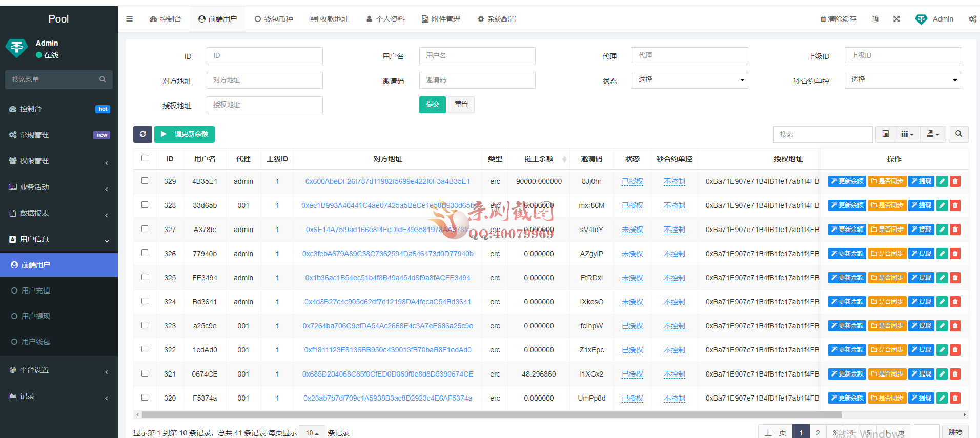Click the red delete icon for user 326
Viewport: 980px width, 438px height.
(x=955, y=254)
